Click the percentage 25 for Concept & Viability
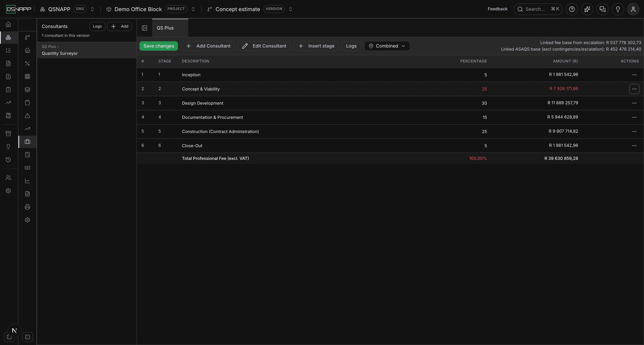The height and width of the screenshot is (345, 644). [484, 89]
